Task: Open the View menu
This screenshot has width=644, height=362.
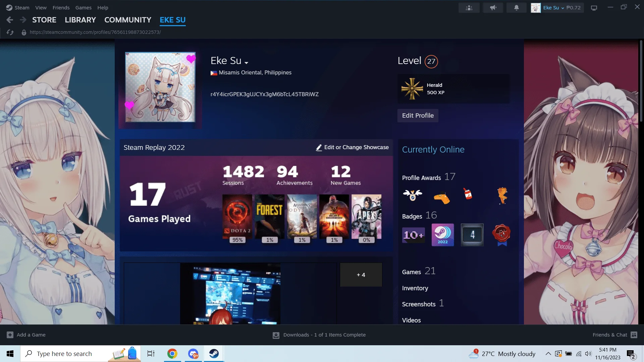Action: (x=41, y=8)
